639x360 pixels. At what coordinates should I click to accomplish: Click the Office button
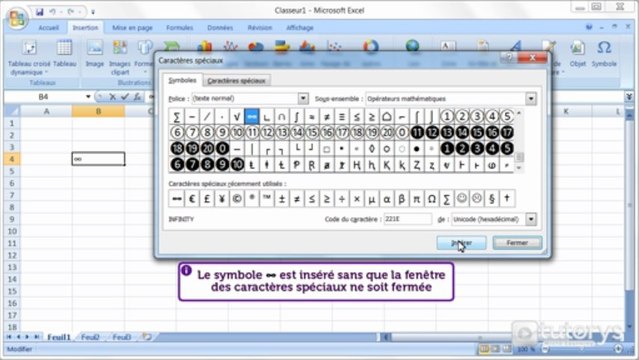[17, 18]
